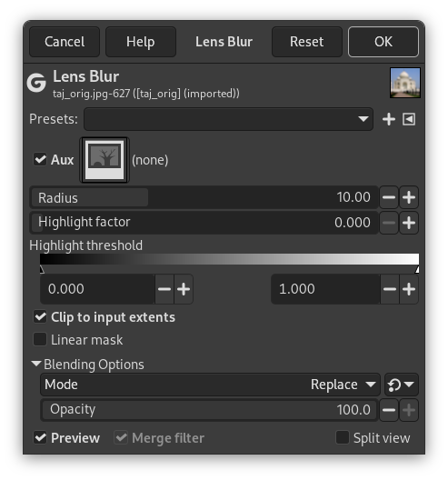Decrease the high threshold 1.000 value

click(x=390, y=289)
